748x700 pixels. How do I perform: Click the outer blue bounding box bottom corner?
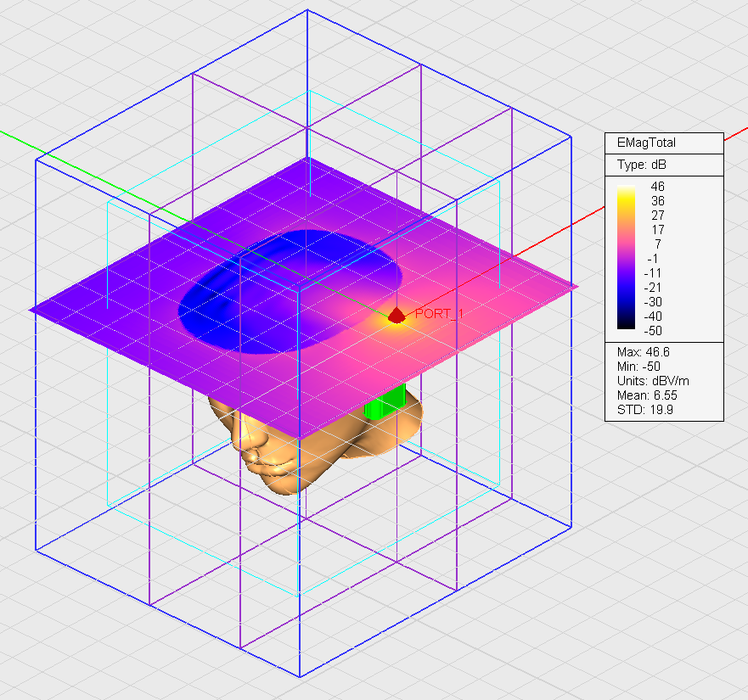(x=300, y=676)
